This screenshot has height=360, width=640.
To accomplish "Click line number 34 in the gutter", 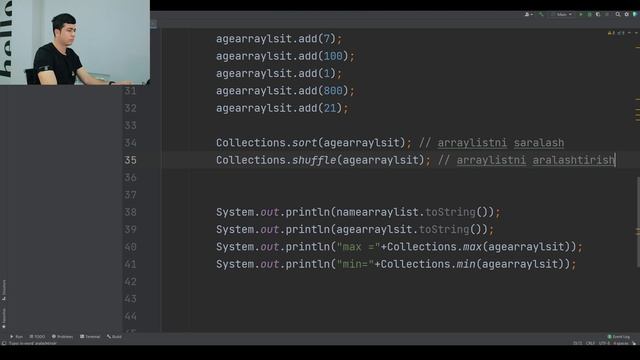I will pyautogui.click(x=130, y=143).
